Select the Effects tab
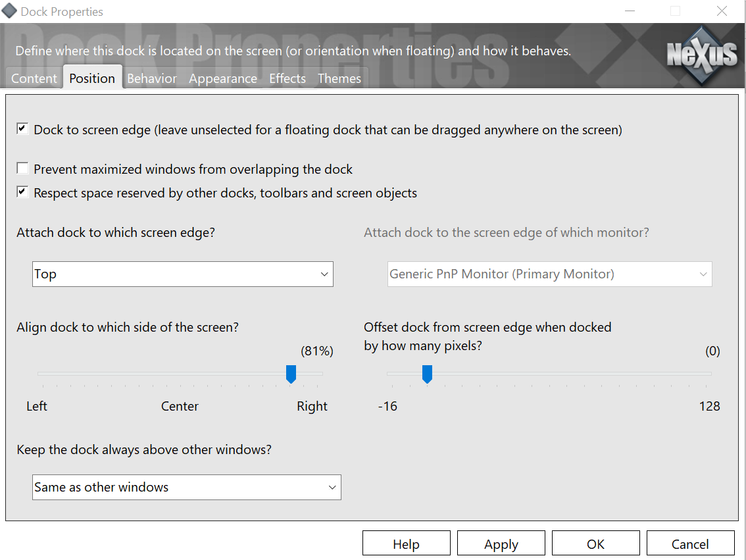 tap(287, 78)
